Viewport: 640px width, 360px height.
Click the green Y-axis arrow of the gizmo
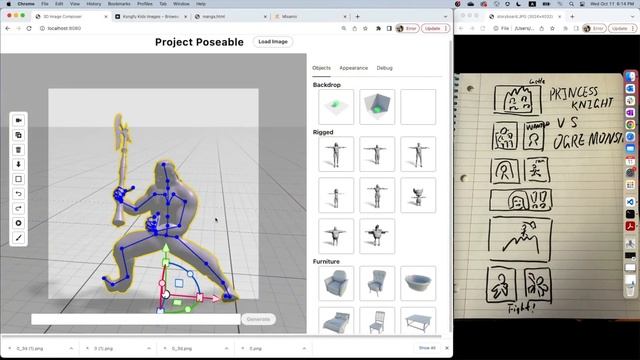(166, 249)
